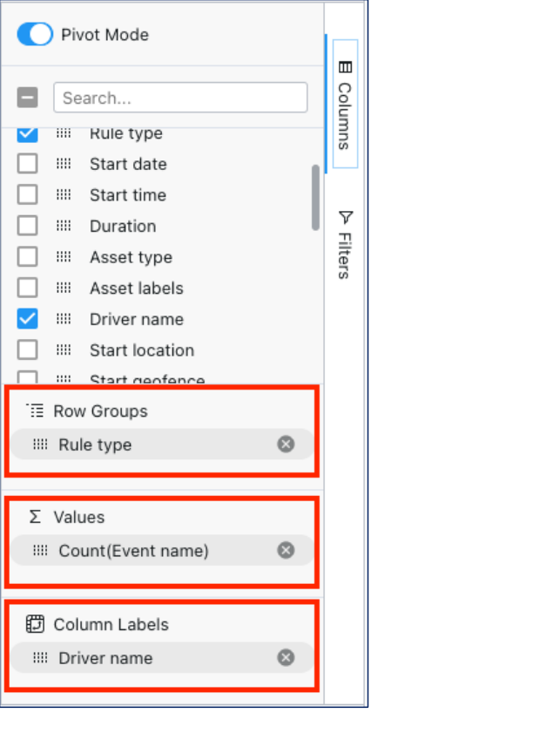Click the Count(Event name) aggregation label
The height and width of the screenshot is (740, 560).
coord(133,551)
